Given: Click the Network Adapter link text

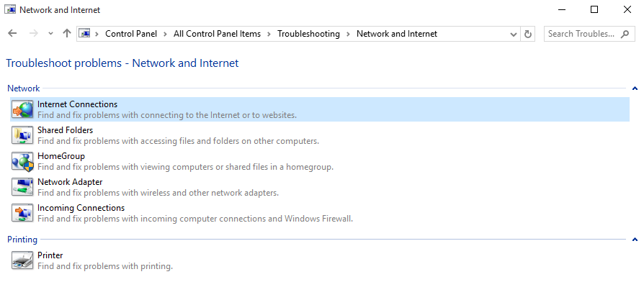Looking at the screenshot, I should [x=70, y=181].
